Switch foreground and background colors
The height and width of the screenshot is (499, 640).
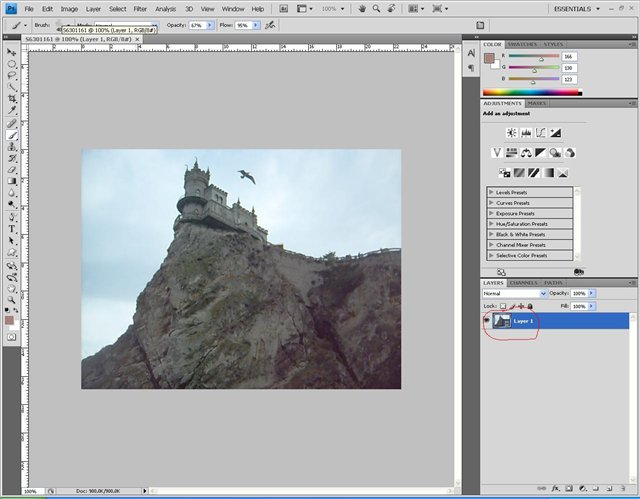tap(16, 310)
